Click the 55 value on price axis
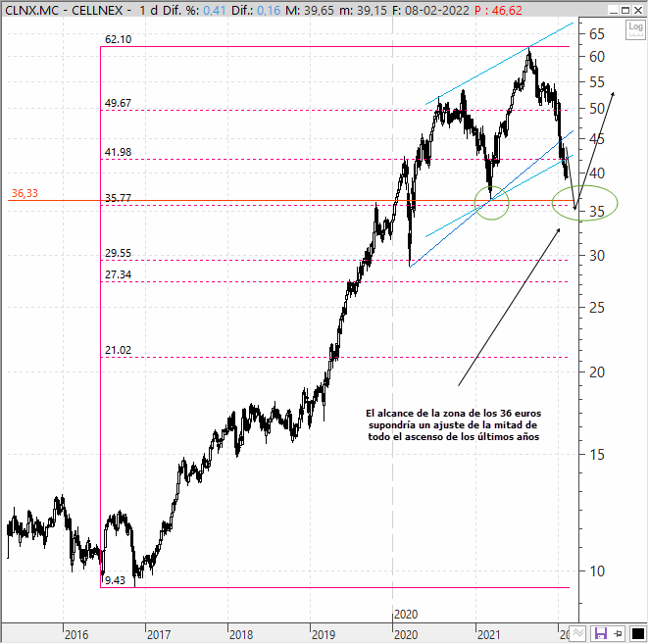The height and width of the screenshot is (644, 649). pyautogui.click(x=597, y=82)
